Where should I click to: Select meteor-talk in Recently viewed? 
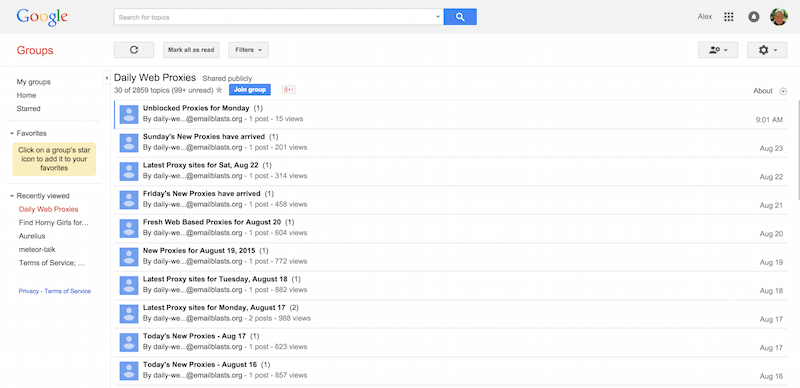coord(37,250)
